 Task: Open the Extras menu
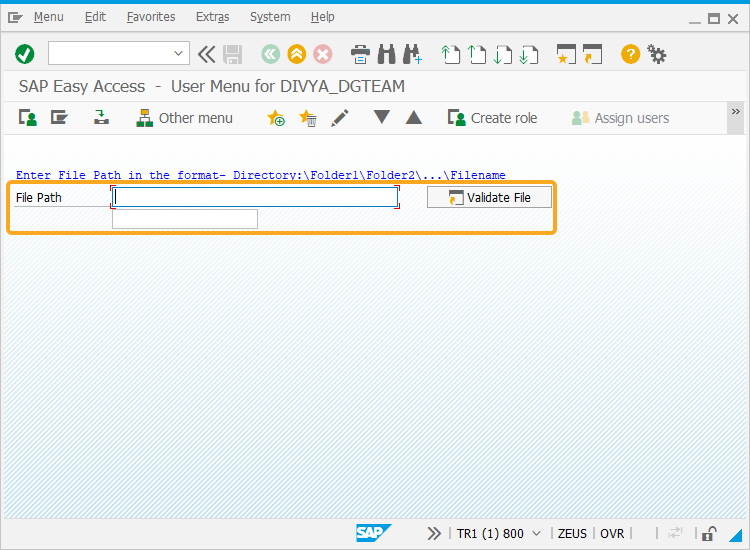tap(212, 17)
